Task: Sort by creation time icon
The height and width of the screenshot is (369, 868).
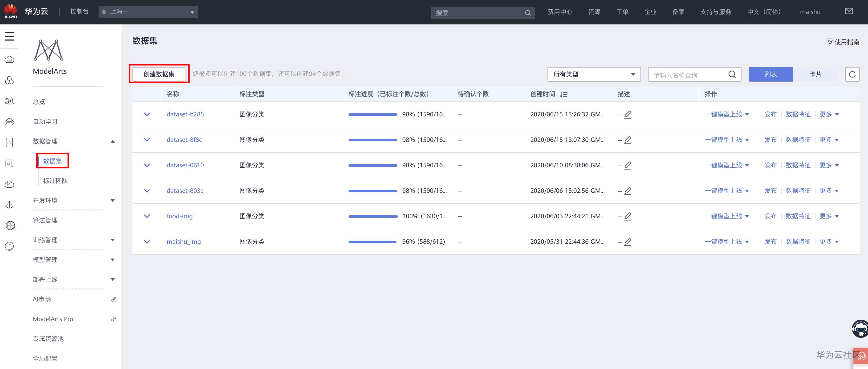Action: [x=564, y=95]
